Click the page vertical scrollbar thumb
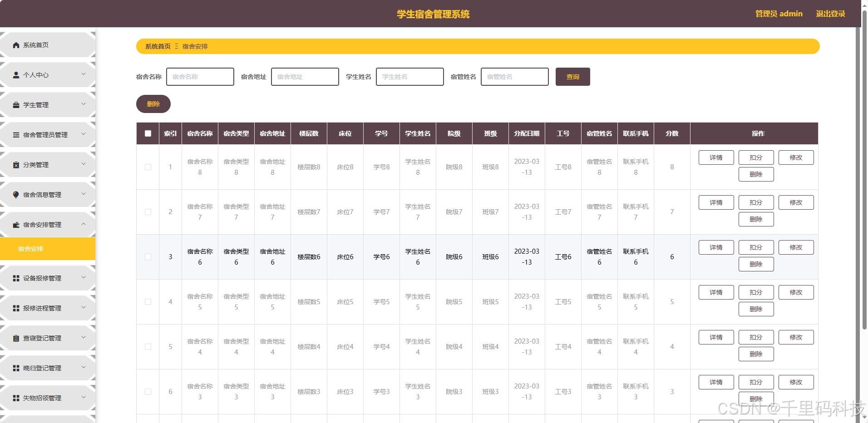 pyautogui.click(x=864, y=170)
